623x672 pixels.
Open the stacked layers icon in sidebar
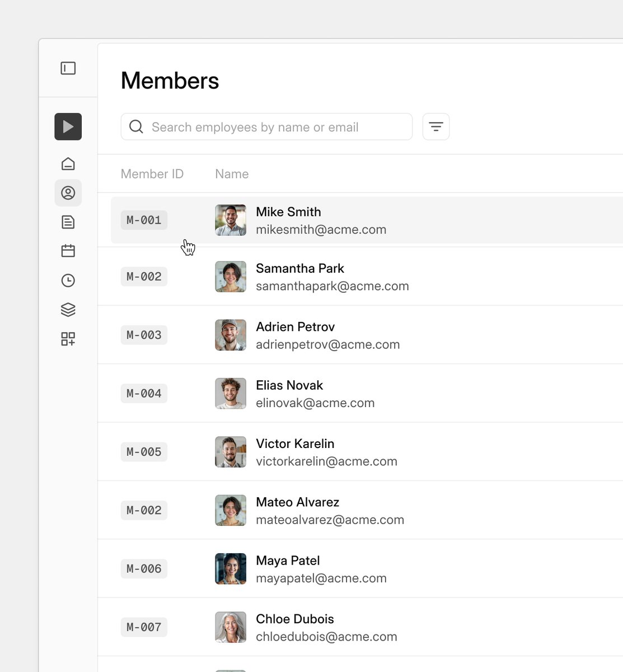[68, 309]
